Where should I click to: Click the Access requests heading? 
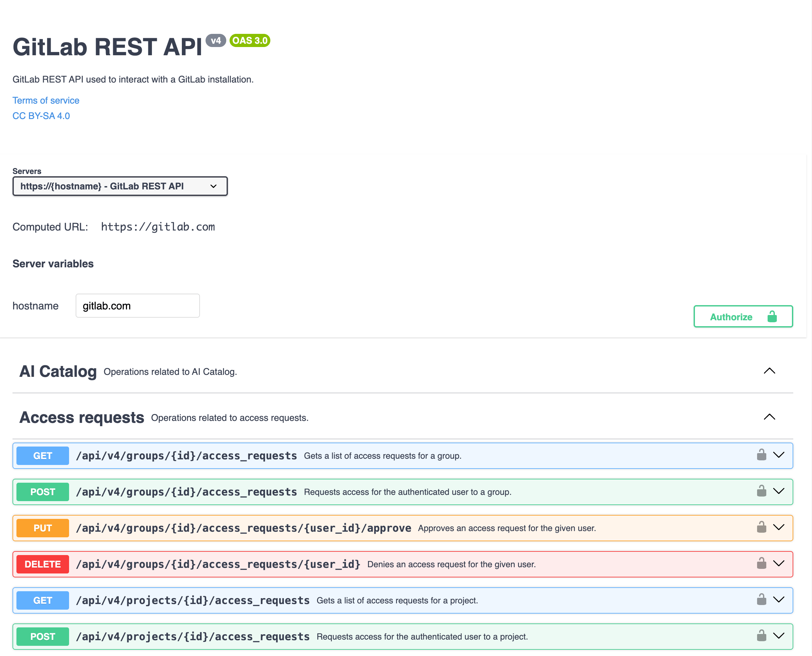[82, 418]
